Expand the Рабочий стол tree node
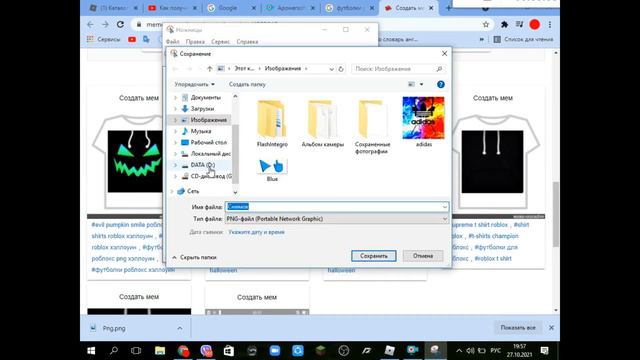640x360 pixels. 176,142
